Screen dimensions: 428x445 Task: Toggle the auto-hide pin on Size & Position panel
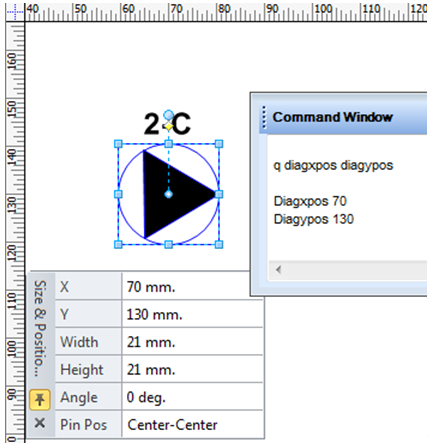coord(40,399)
